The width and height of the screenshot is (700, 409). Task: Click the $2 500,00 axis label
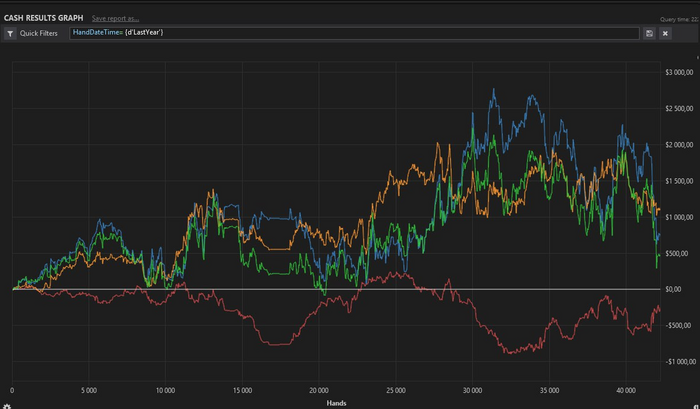[x=679, y=109]
